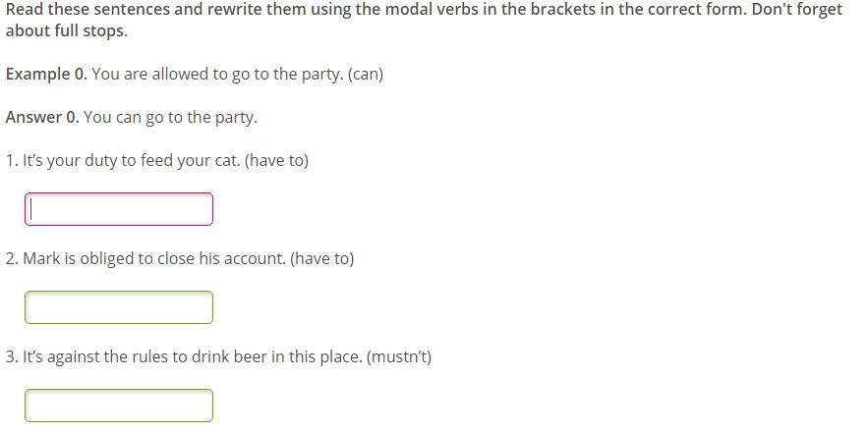Click the '(have to)' hint in sentence 2
The width and height of the screenshot is (868, 434).
tap(321, 259)
